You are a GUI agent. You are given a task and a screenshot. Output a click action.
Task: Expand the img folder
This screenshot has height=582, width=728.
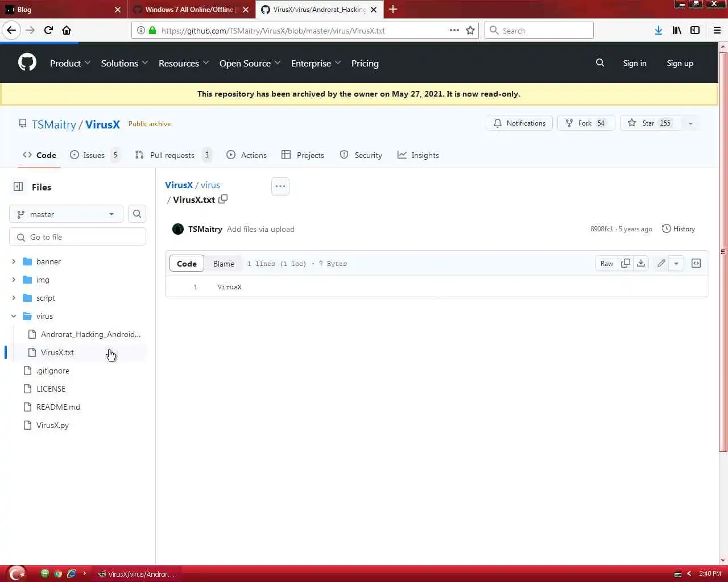14,280
